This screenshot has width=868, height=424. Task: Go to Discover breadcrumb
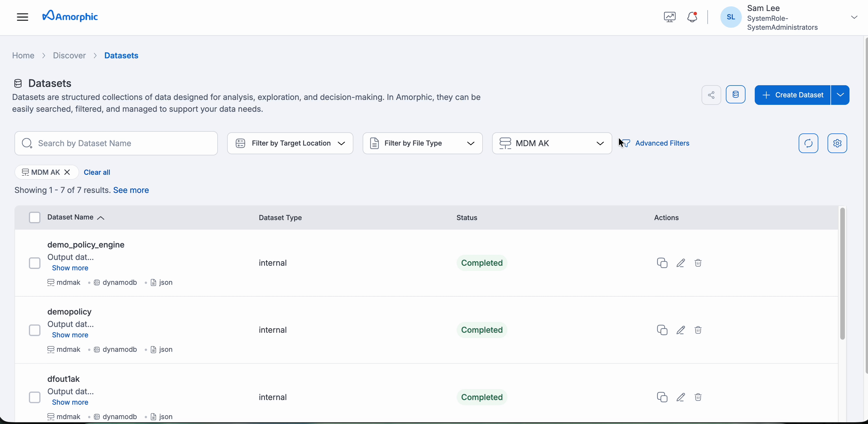pos(69,55)
